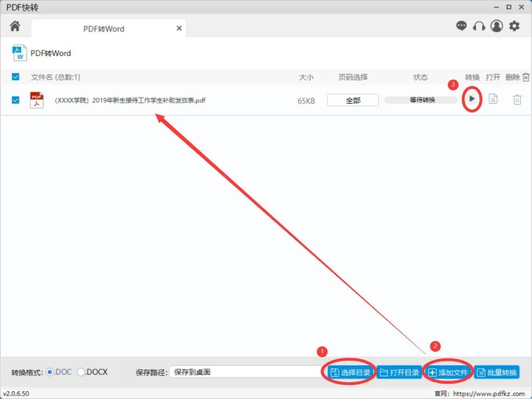Screen dimensions: 532x399
Task: Maximize the PDF快转 window
Action: (x=509, y=7)
